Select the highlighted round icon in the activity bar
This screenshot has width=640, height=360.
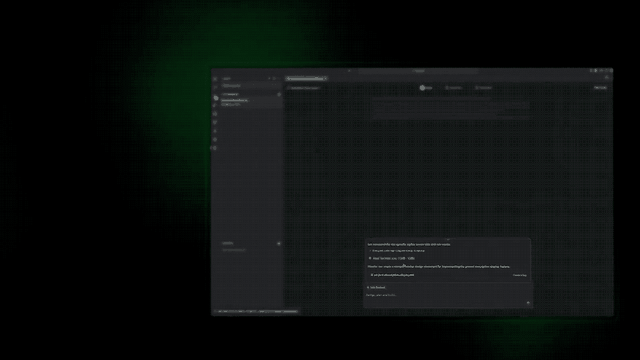(x=216, y=98)
